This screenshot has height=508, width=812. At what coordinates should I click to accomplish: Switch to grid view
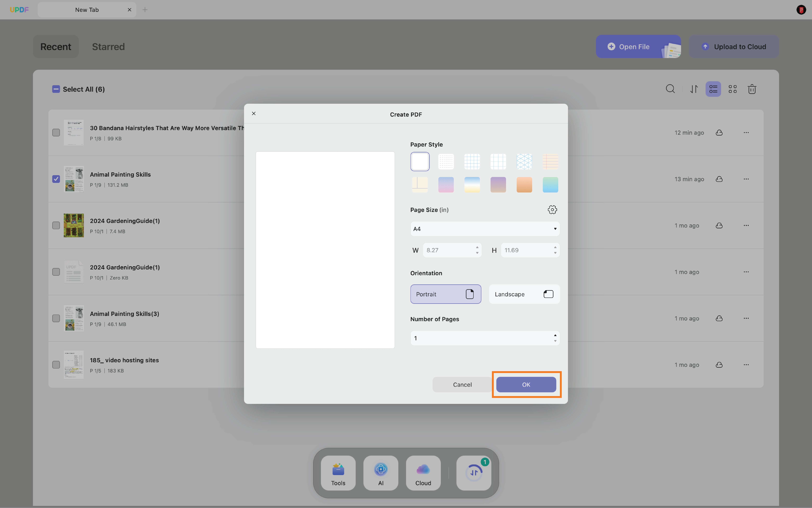click(x=733, y=89)
